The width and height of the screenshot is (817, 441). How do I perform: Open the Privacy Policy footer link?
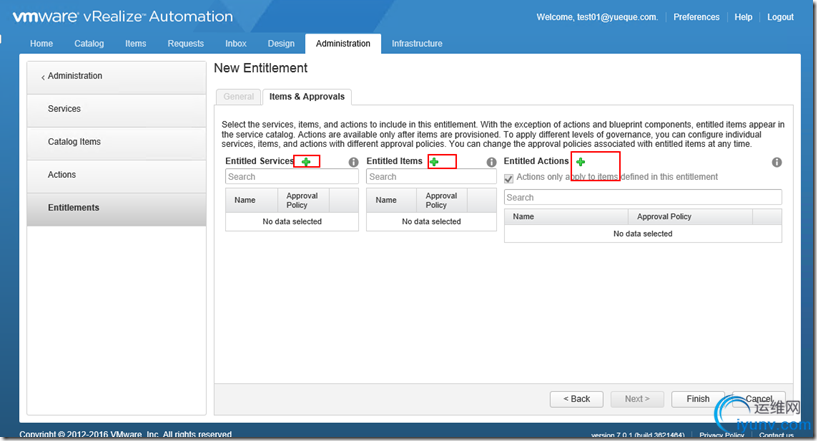point(722,435)
